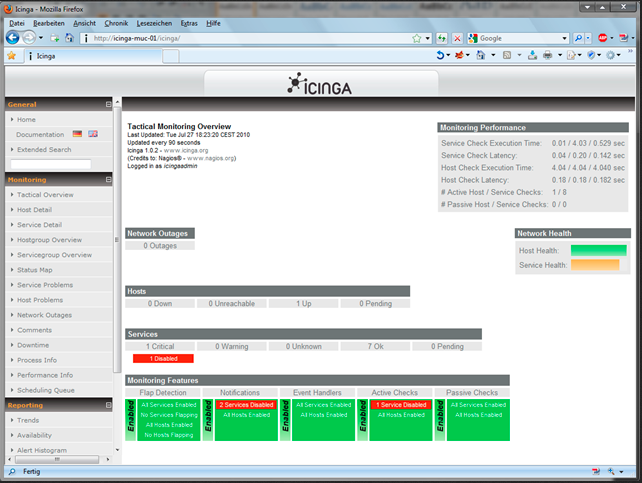Collapse the Monitoring sidebar section

click(109, 179)
